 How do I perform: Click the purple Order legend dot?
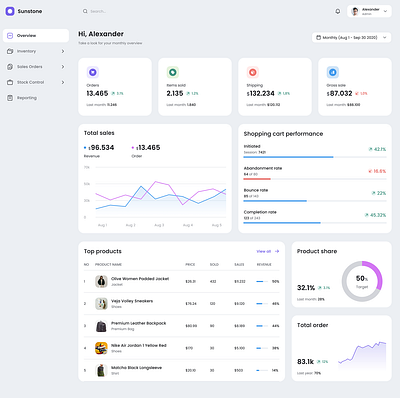133,147
